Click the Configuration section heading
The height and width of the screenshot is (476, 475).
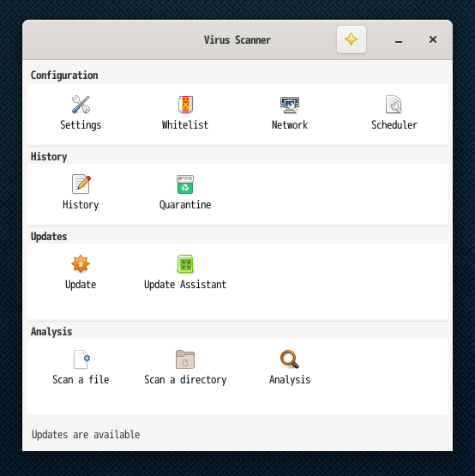[x=64, y=75]
